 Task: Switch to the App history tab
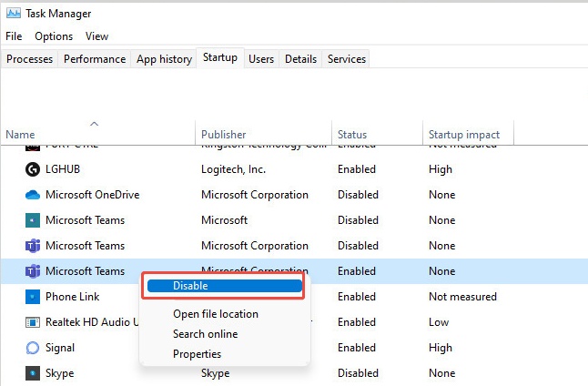click(x=164, y=59)
